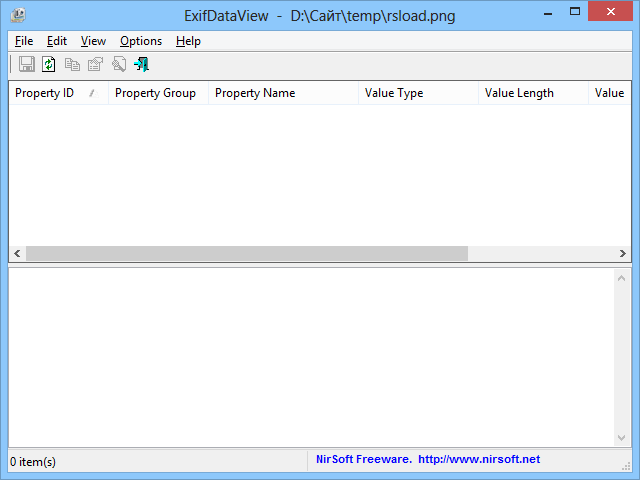Maximize the ExifDataView window
This screenshot has width=640, height=480.
(x=575, y=11)
